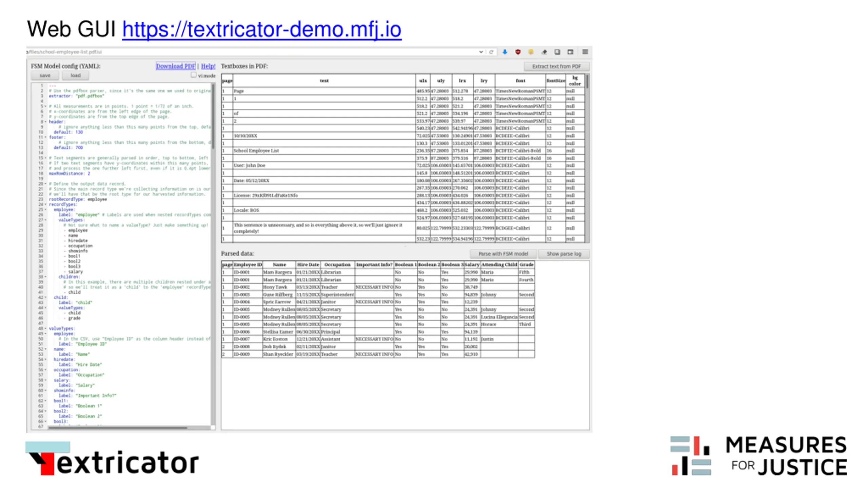This screenshot has height=488, width=868.
Task: Select the '10/10/20XX' text cell
Action: coord(324,136)
